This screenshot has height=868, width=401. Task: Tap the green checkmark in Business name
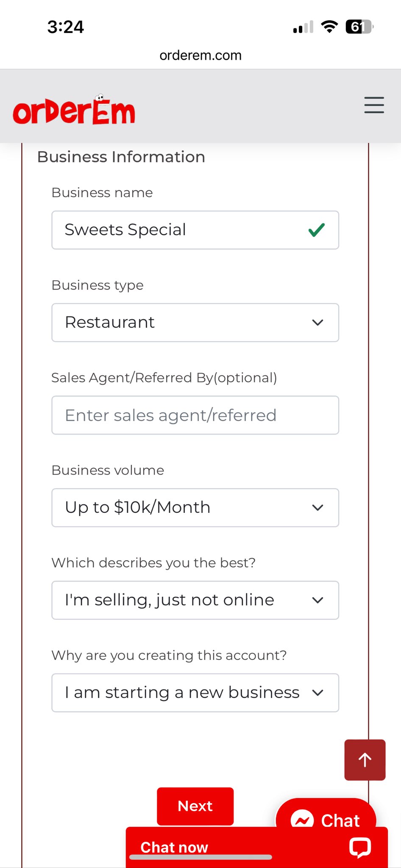317,230
